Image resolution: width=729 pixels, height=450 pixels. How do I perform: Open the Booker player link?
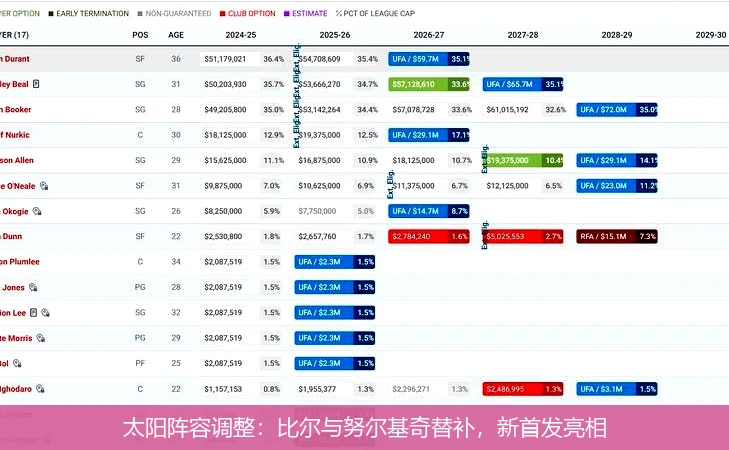[16, 110]
